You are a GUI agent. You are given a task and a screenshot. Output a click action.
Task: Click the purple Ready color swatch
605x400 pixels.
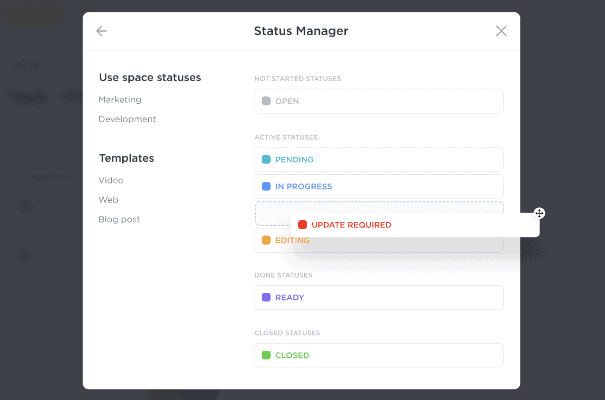pyautogui.click(x=266, y=297)
